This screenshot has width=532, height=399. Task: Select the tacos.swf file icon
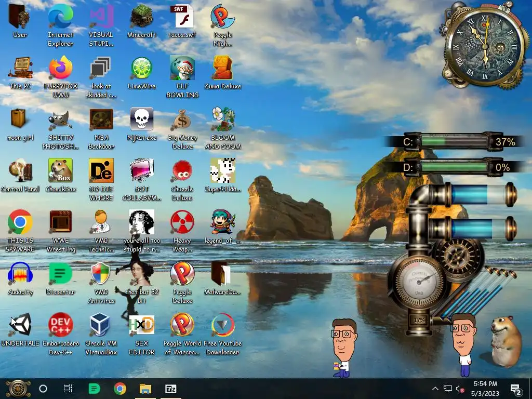182,17
